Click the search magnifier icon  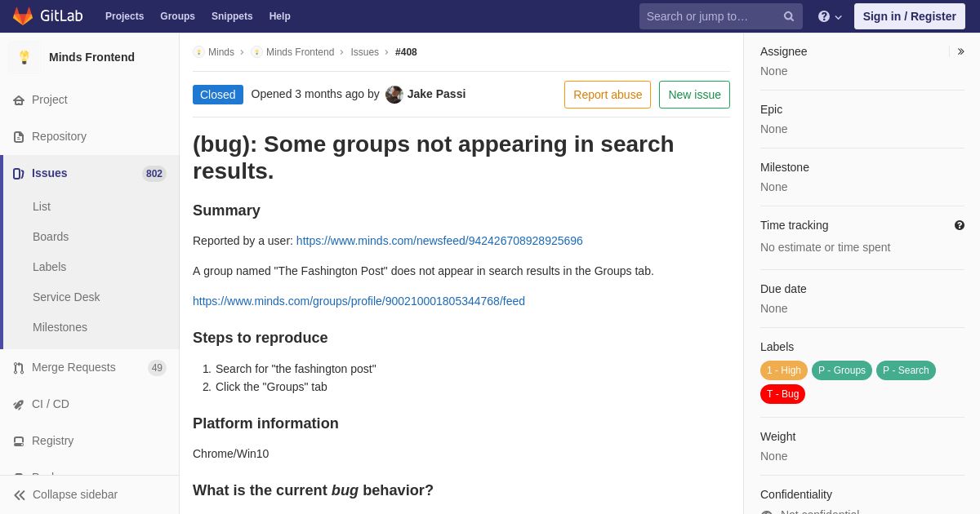click(789, 16)
